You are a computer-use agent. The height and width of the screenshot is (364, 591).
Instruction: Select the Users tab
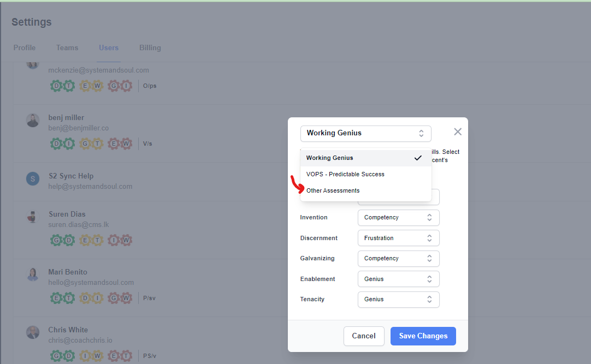pos(109,48)
